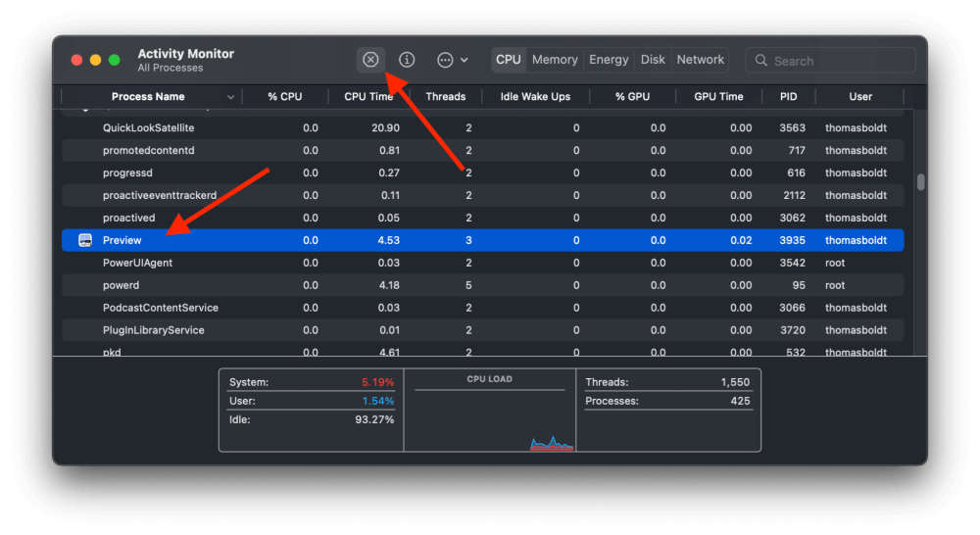Expand the chevron beside the ellipsis menu
Screen dimensions: 980x535
[x=465, y=61]
